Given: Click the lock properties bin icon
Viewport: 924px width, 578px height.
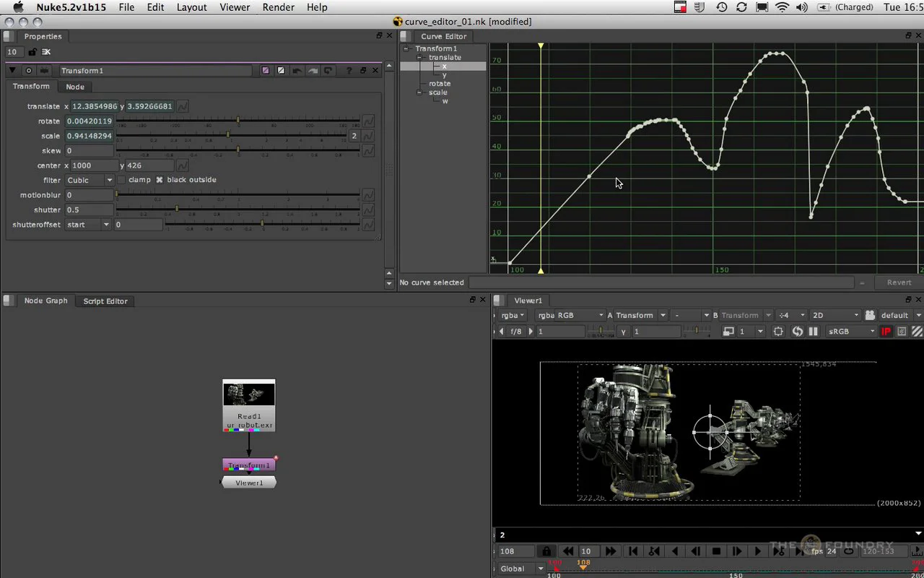Looking at the screenshot, I should point(32,52).
